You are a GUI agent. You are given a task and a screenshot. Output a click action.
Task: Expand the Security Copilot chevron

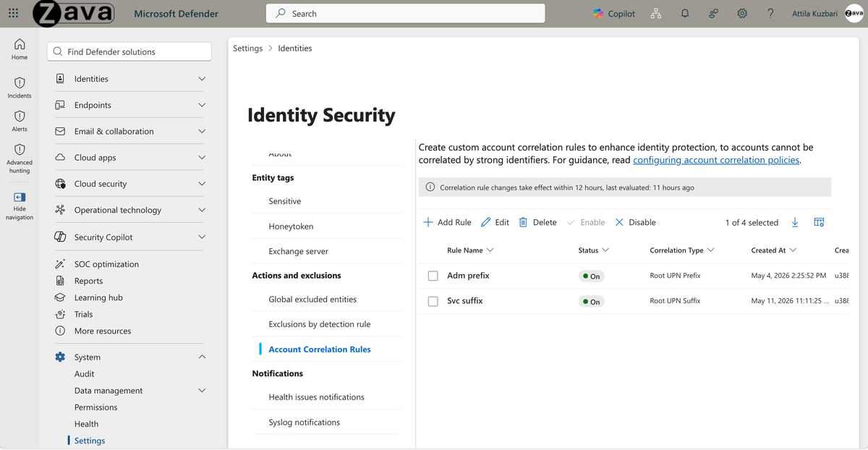point(202,237)
